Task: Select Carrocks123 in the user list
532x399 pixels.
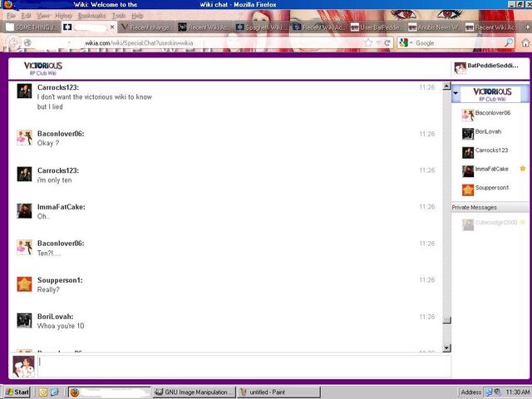Action: click(x=490, y=152)
